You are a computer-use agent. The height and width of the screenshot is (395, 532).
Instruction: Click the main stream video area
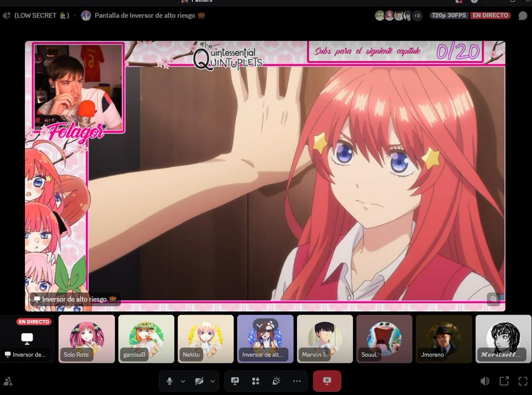tap(265, 176)
